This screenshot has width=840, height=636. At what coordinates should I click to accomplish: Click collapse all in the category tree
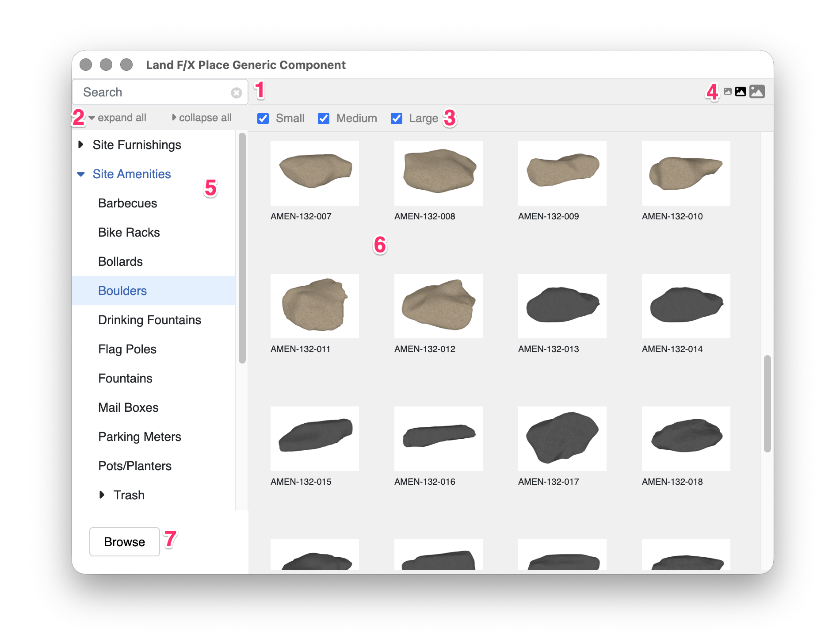point(202,118)
